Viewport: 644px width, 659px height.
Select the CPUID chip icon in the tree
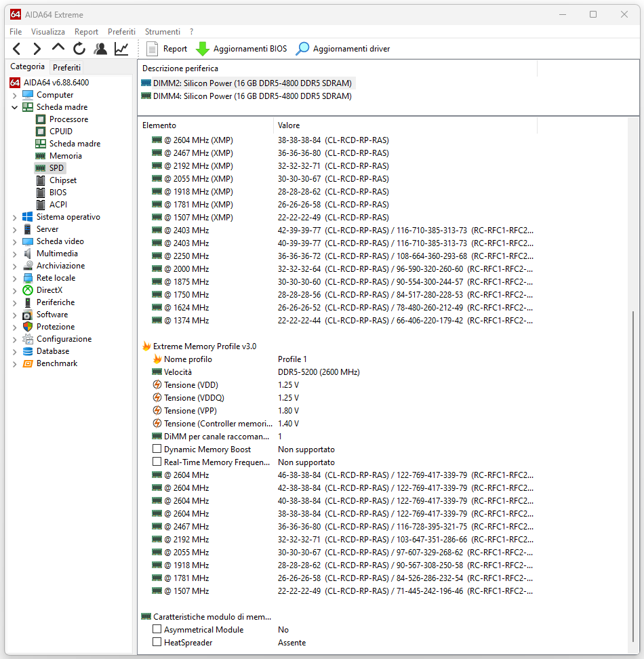(40, 132)
